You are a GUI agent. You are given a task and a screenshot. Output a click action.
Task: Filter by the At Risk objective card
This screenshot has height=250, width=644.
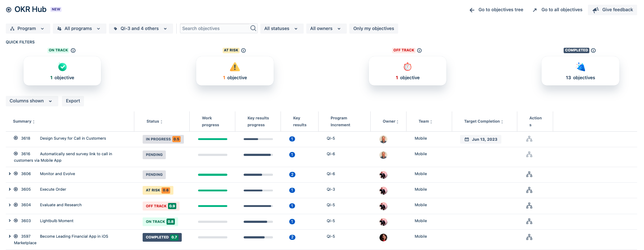pyautogui.click(x=235, y=71)
